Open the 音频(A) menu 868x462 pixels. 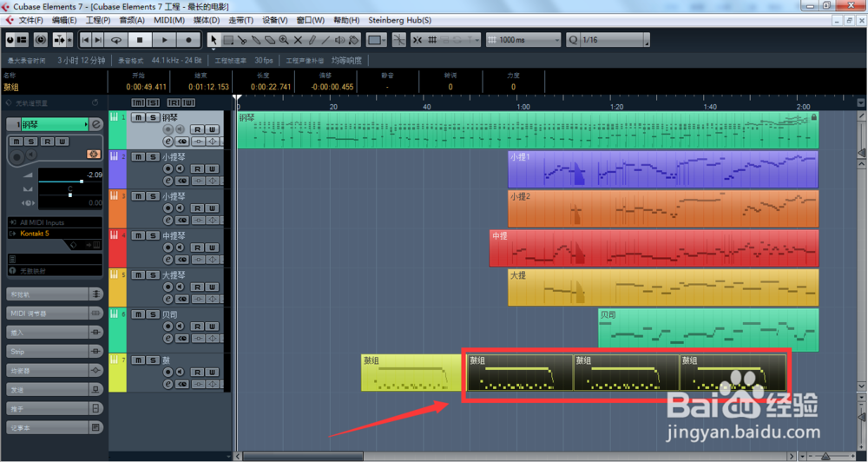(132, 20)
